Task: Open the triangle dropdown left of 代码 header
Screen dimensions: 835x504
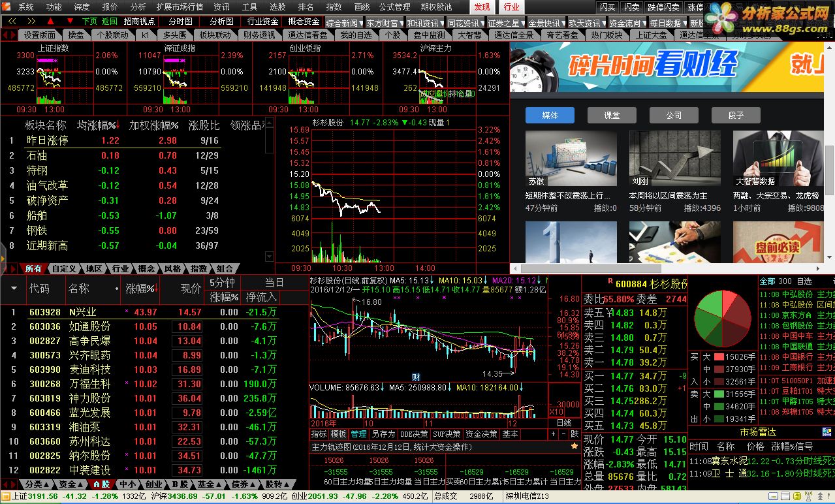Action: (x=13, y=288)
